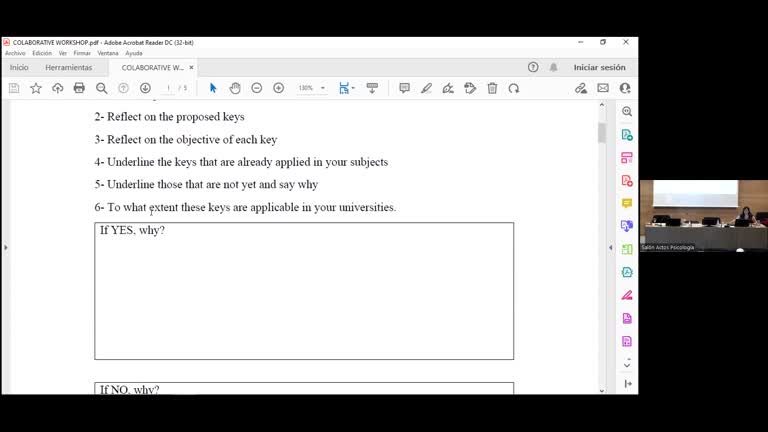
Task: Add a sticky note comment
Action: point(404,88)
